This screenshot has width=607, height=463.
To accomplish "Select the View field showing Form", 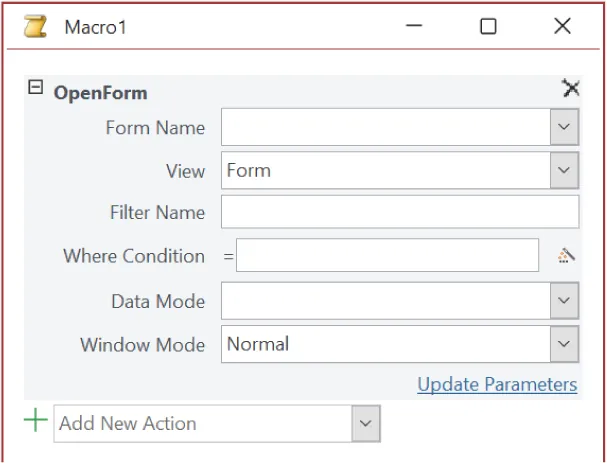I will (x=385, y=170).
